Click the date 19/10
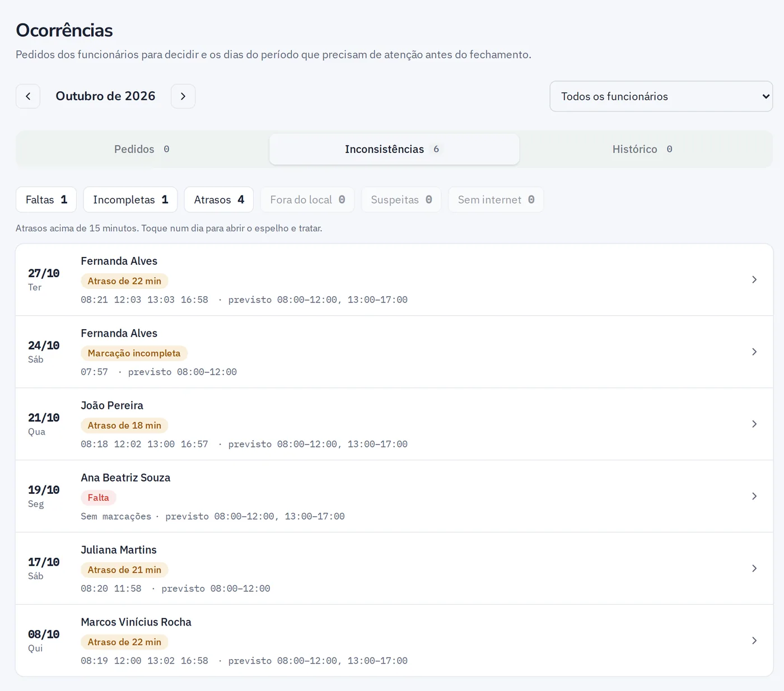The height and width of the screenshot is (691, 784). [x=44, y=490]
